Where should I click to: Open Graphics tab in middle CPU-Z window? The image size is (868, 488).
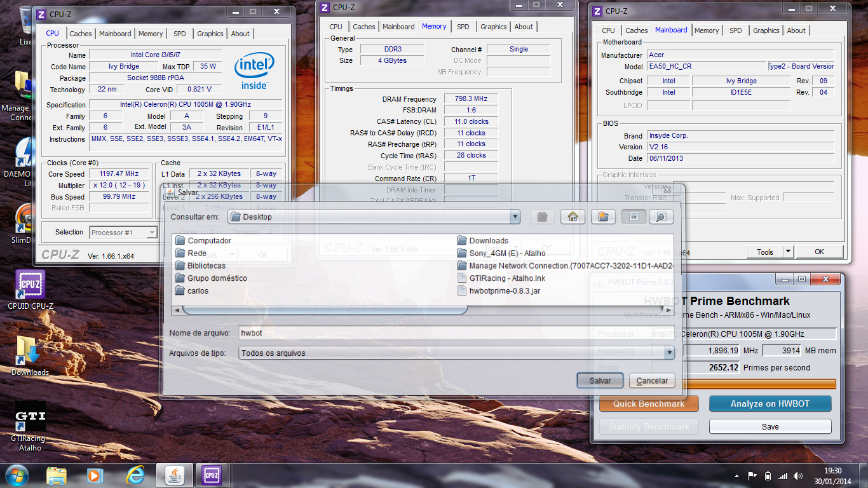(494, 27)
